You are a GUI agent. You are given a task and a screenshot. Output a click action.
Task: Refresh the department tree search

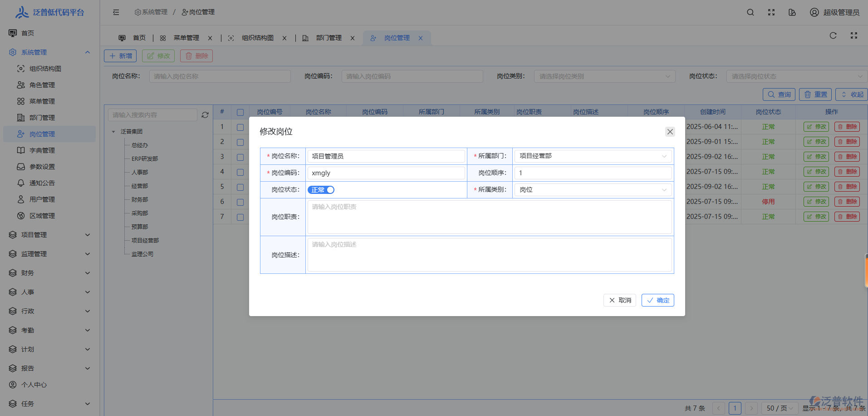coord(205,115)
